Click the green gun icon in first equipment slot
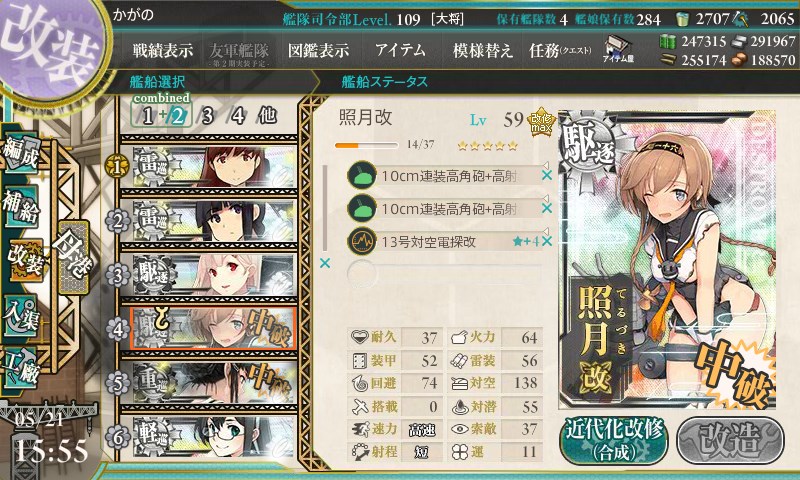Image resolution: width=800 pixels, height=480 pixels. (x=362, y=176)
